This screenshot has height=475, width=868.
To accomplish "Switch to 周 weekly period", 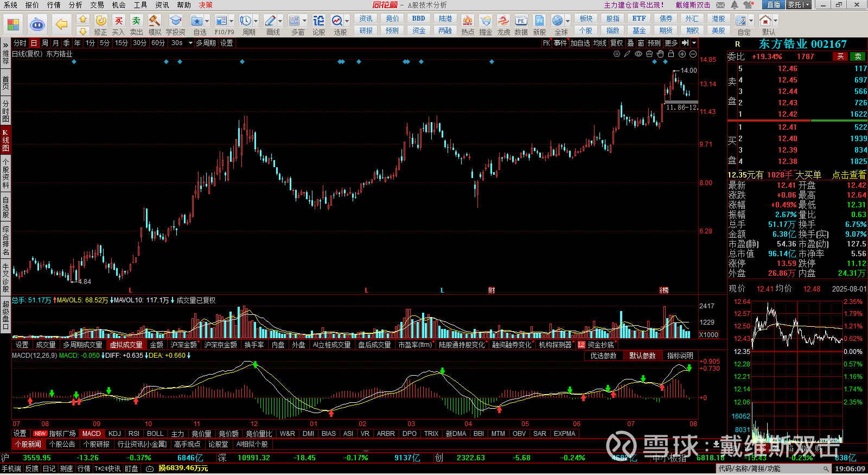I will (44, 43).
